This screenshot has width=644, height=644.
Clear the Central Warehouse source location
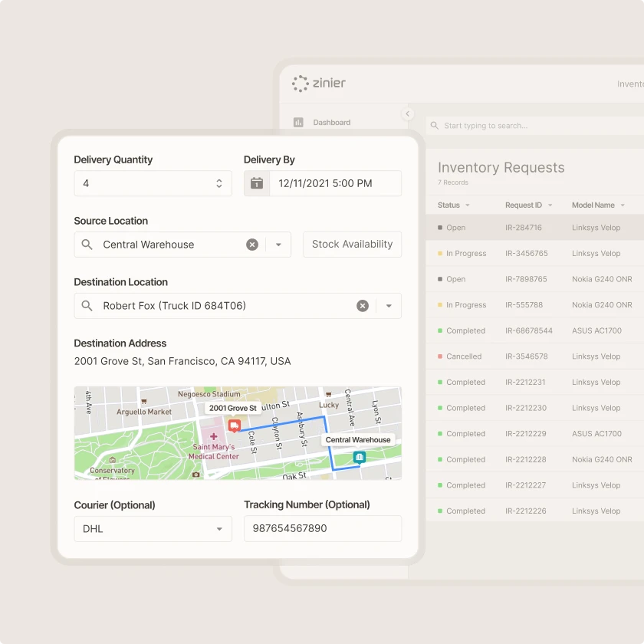coord(252,245)
